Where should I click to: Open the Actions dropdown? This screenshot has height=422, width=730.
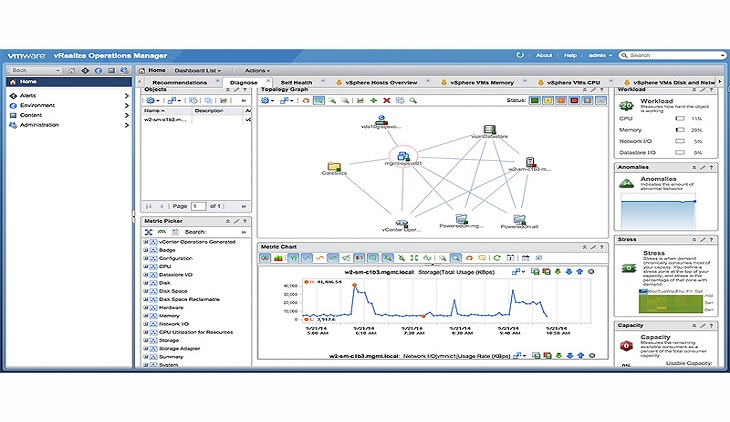click(257, 71)
